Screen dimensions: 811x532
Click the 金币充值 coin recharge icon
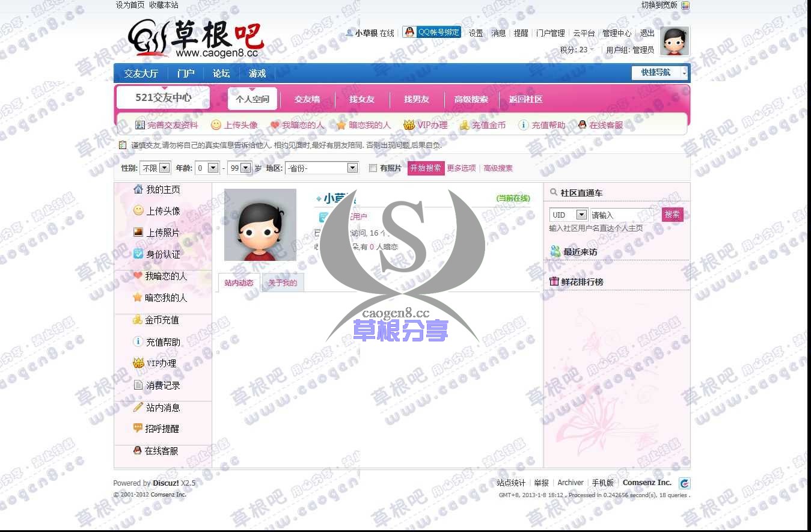(137, 320)
